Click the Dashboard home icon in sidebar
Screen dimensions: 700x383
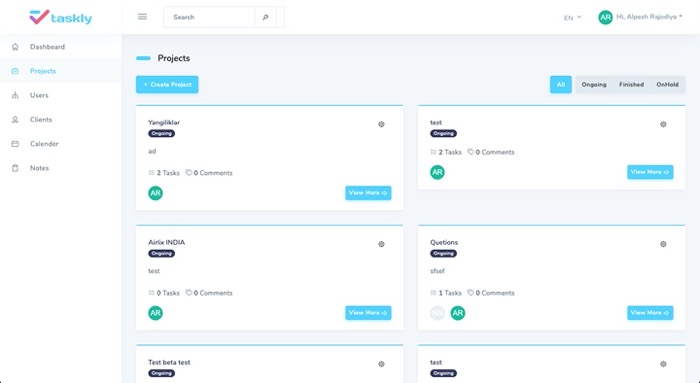(x=15, y=47)
